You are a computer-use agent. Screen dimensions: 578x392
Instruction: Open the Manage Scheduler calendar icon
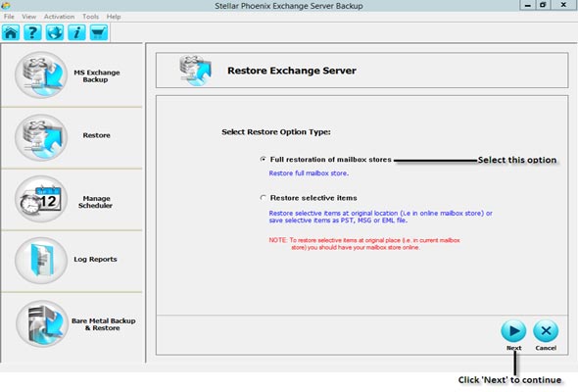point(41,199)
